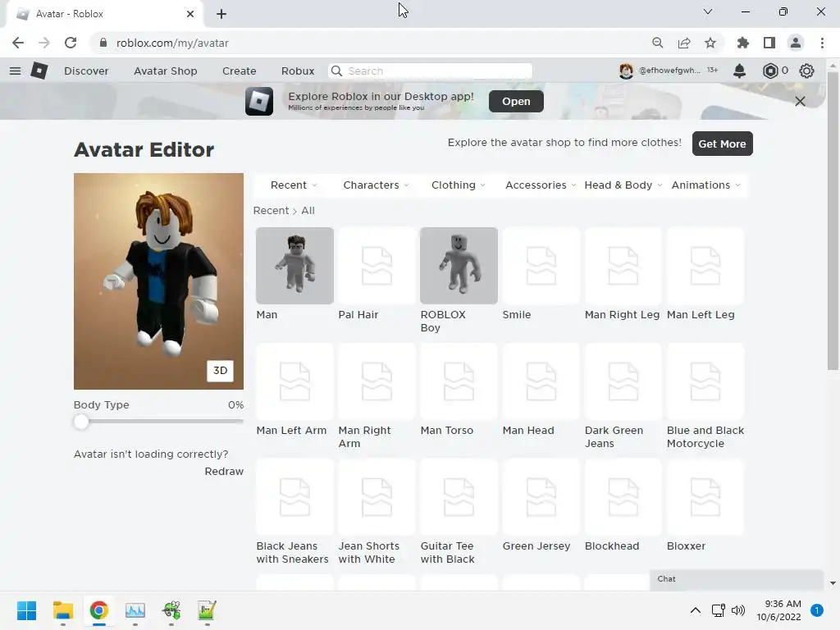The width and height of the screenshot is (840, 630).
Task: Click the @efhowefgwh username link
Action: click(x=669, y=71)
